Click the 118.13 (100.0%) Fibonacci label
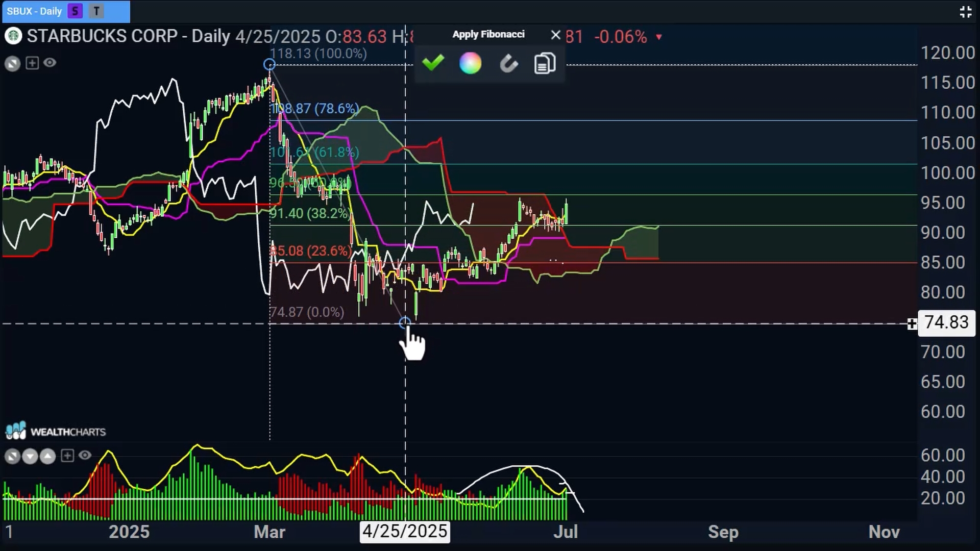 pos(318,53)
